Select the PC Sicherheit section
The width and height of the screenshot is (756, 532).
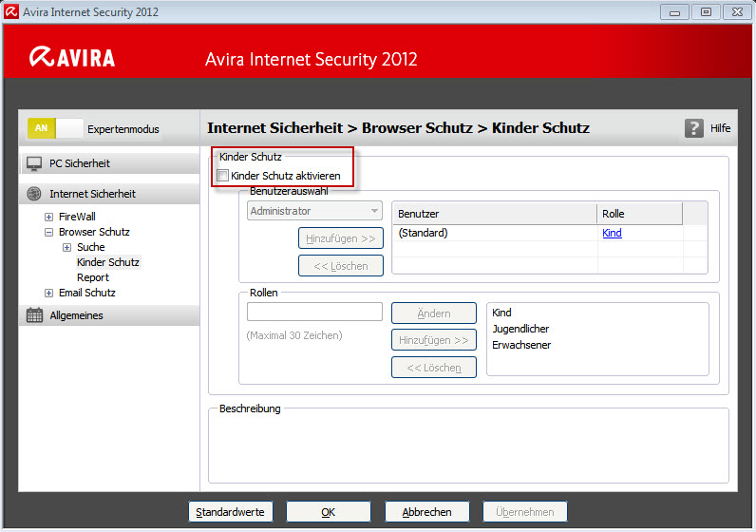[109, 163]
